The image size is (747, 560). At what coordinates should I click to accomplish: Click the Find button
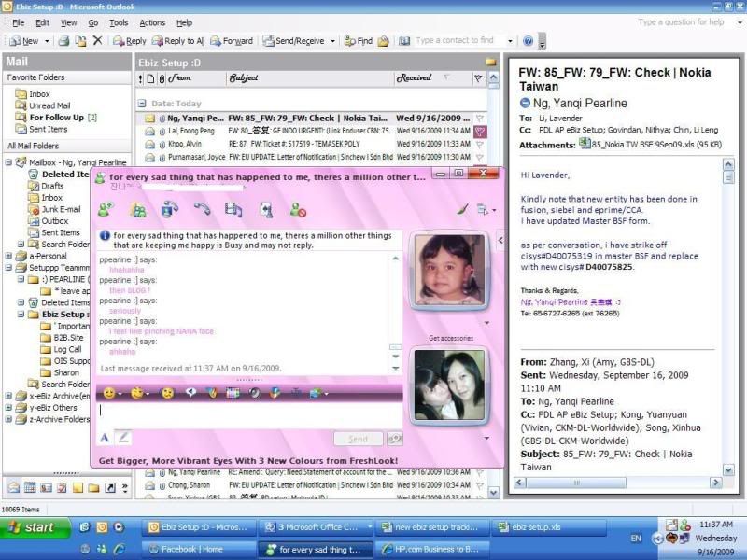(359, 41)
